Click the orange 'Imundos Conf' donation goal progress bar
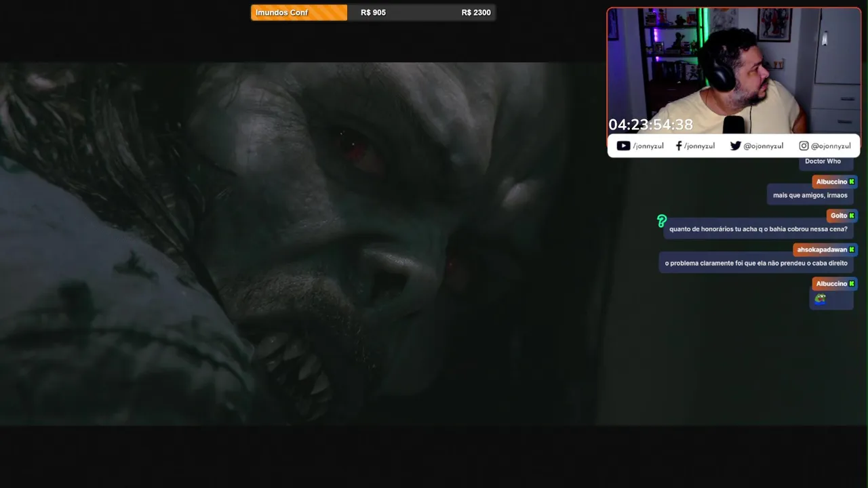 (299, 12)
